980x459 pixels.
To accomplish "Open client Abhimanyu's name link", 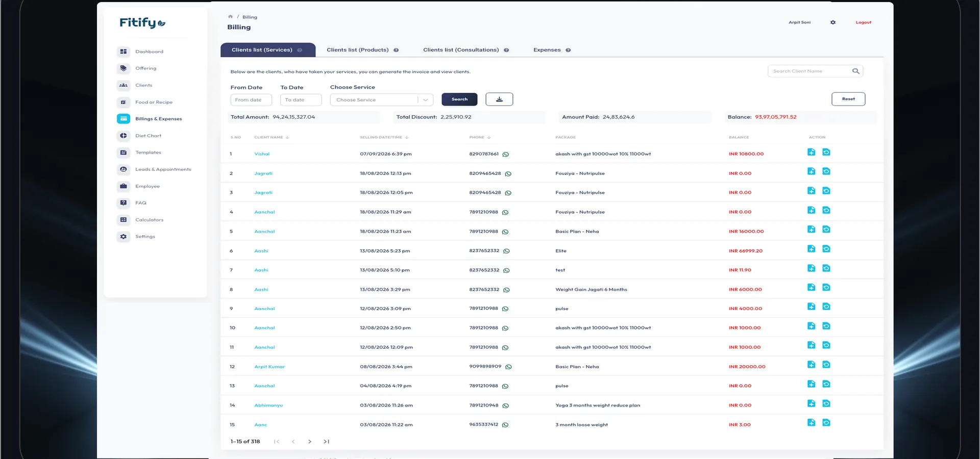I will (x=268, y=405).
